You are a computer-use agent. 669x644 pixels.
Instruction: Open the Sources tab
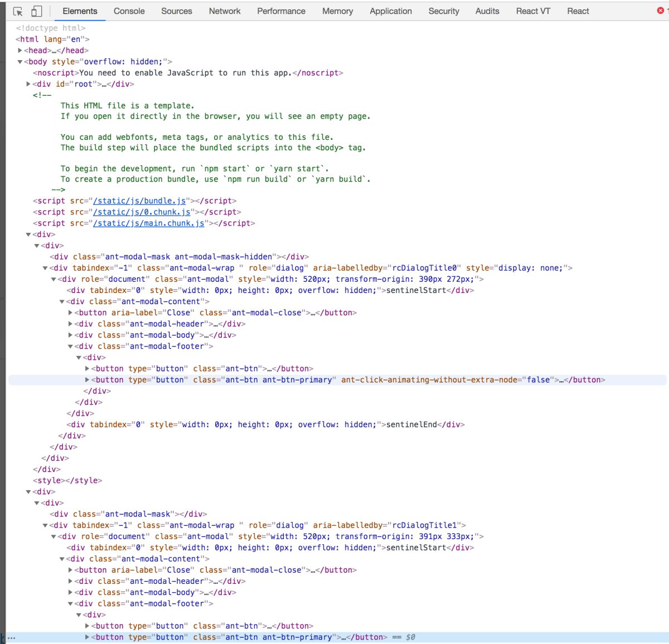pos(177,11)
